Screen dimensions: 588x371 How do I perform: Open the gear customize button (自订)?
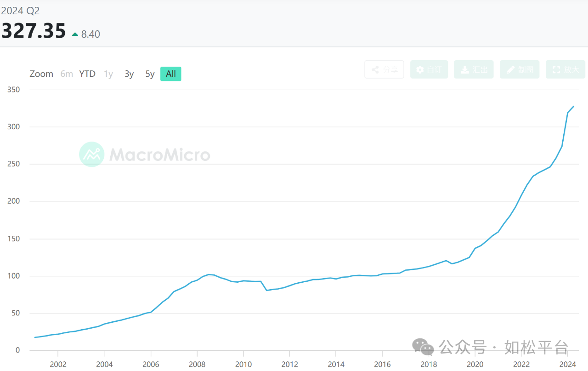pyautogui.click(x=429, y=69)
